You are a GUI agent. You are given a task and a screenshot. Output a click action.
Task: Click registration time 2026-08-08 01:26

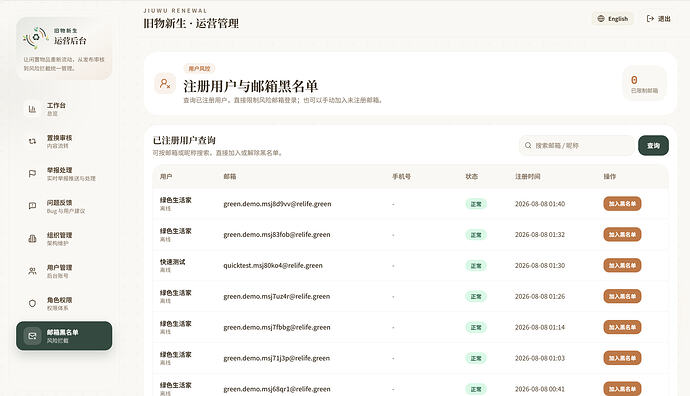point(540,296)
